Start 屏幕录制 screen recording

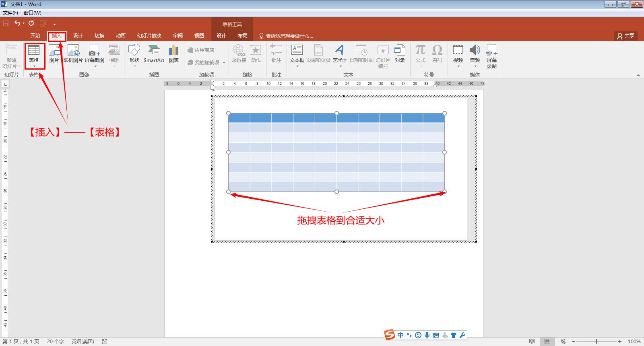(x=491, y=56)
